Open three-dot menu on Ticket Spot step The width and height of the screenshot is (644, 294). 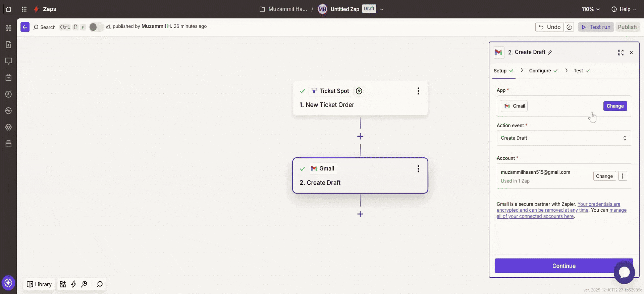click(418, 91)
